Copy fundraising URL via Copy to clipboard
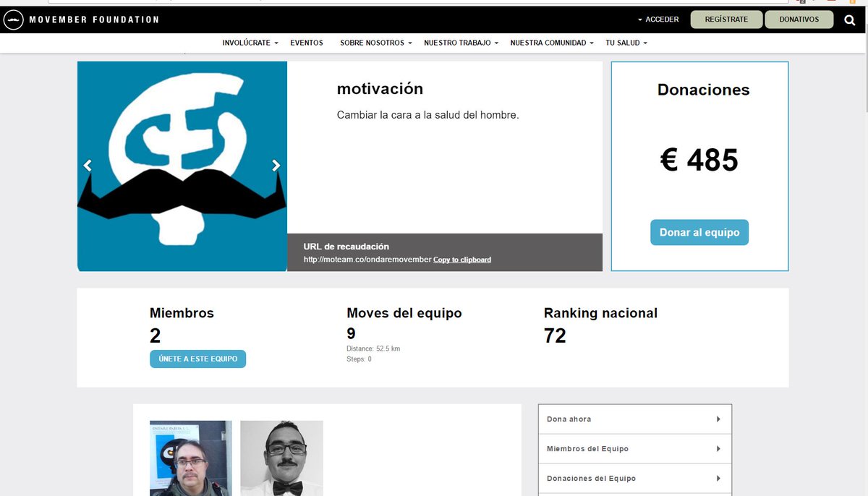Image resolution: width=868 pixels, height=496 pixels. (x=461, y=260)
